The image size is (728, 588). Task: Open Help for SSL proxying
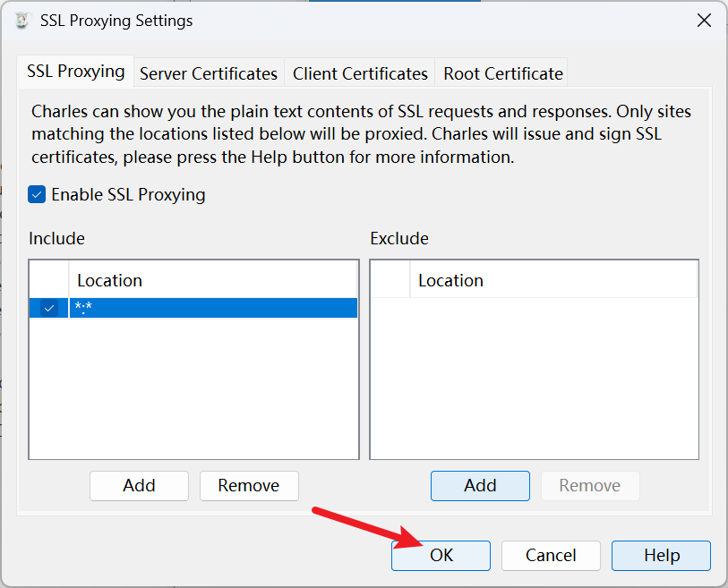(661, 555)
